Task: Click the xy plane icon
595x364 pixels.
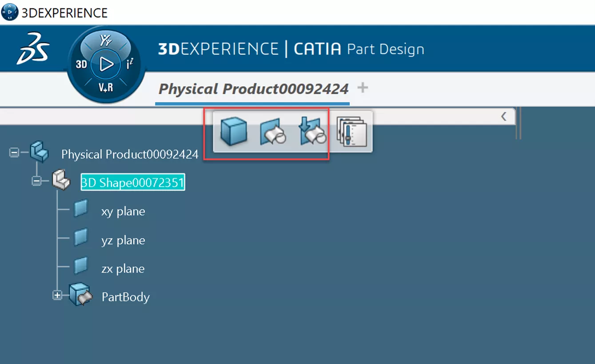Action: [81, 208]
